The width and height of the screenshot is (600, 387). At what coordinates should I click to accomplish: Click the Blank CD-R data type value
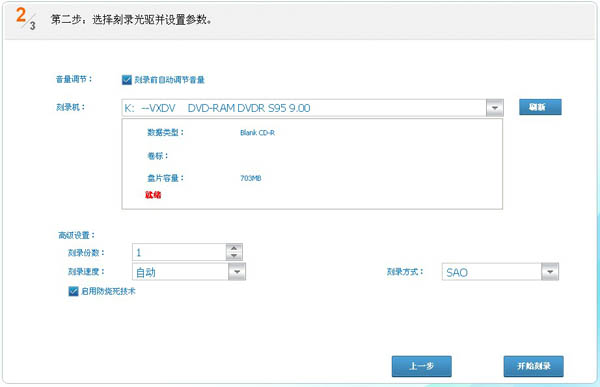(258, 133)
